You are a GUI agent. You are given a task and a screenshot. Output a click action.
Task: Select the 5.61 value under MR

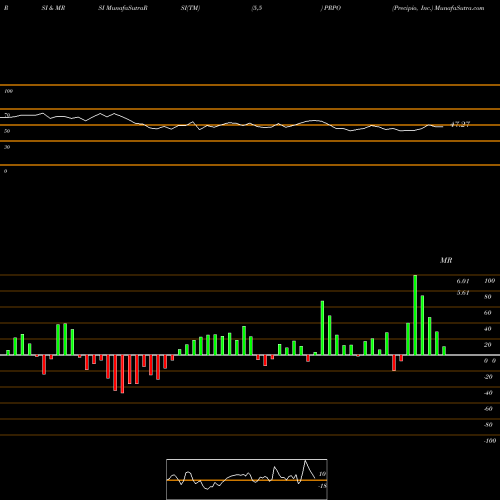click(463, 293)
